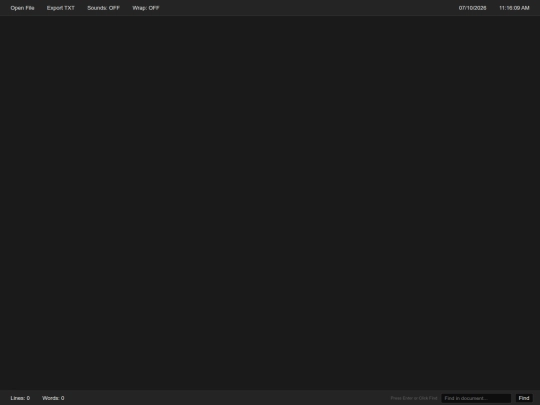
Task: Click the Find button
Action: [x=524, y=398]
